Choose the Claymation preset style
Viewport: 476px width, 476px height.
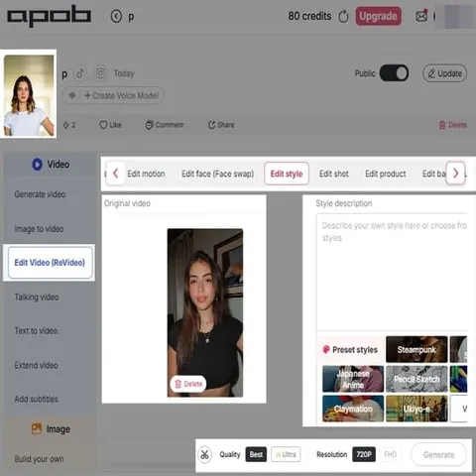click(353, 409)
